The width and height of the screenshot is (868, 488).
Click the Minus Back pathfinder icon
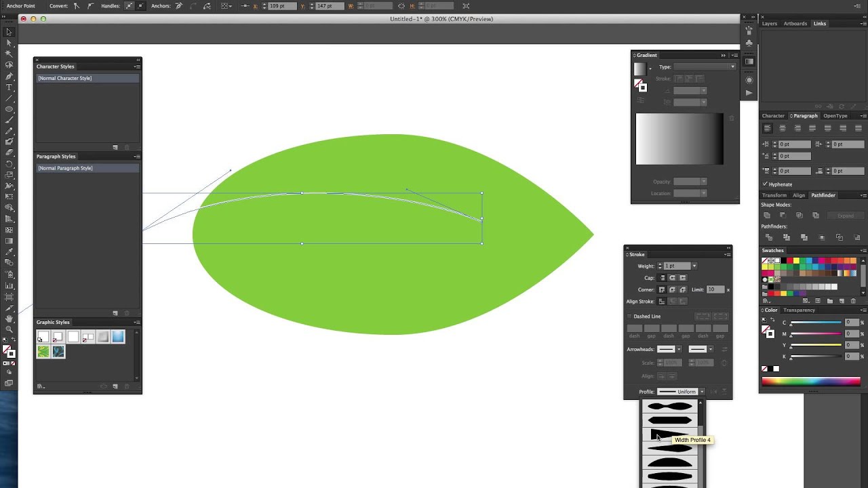tap(857, 237)
